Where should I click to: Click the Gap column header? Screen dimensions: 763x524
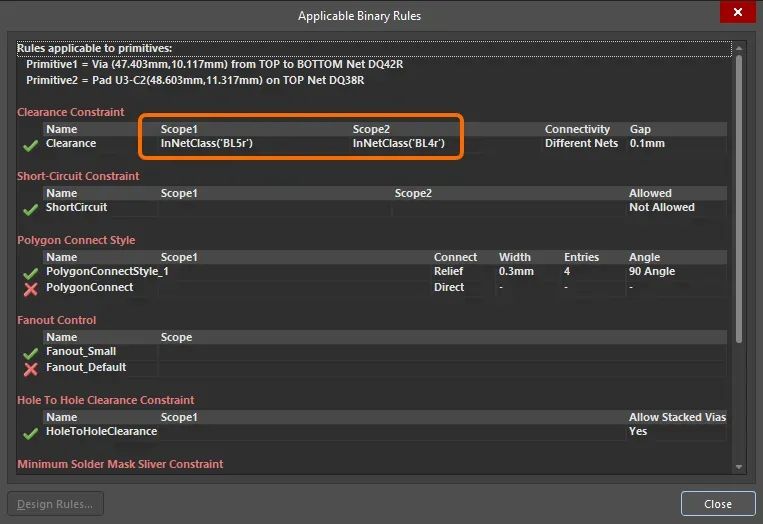click(640, 129)
